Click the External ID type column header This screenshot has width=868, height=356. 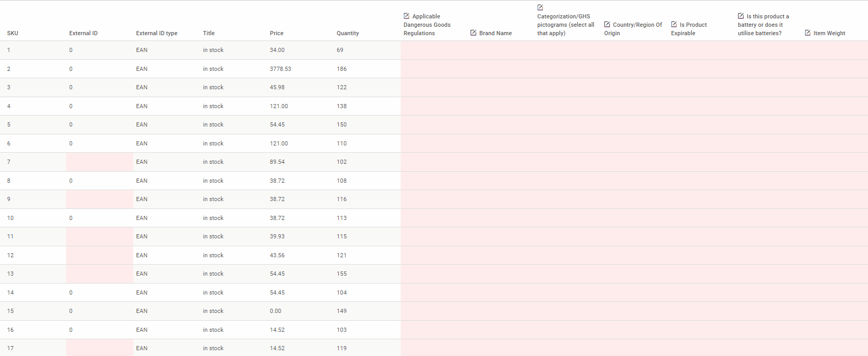click(157, 33)
